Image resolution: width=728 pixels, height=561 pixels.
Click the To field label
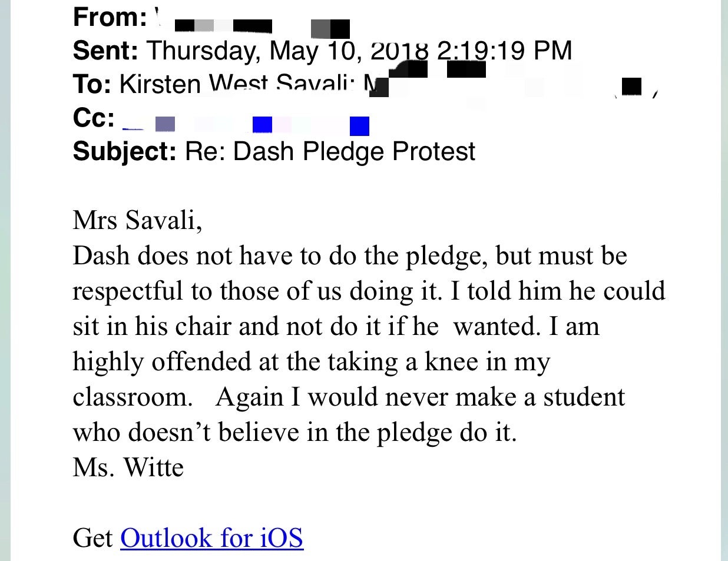[x=92, y=84]
